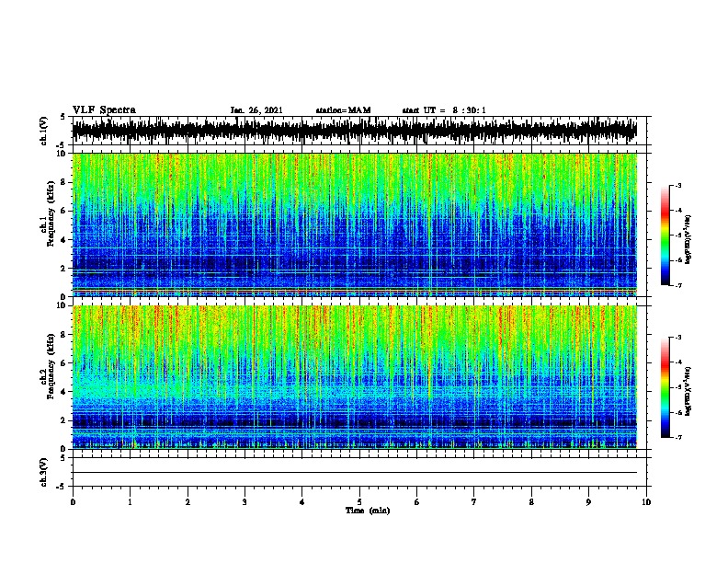Click the 'ch.1(V)' waveform axis label
The height and width of the screenshot is (563, 728).
point(43,131)
